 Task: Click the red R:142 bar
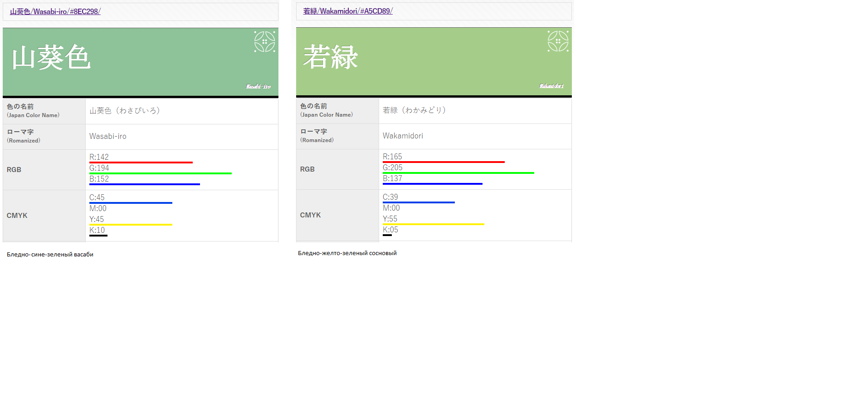coord(141,162)
